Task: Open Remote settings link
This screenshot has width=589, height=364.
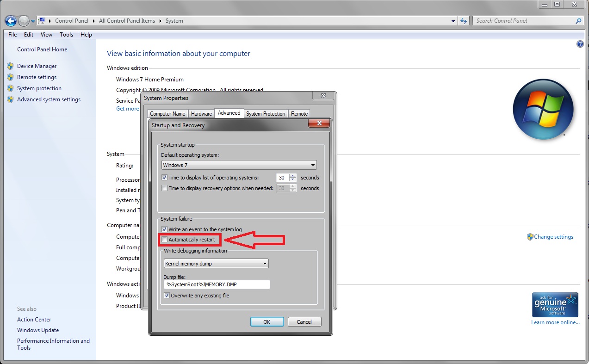Action: coord(37,77)
